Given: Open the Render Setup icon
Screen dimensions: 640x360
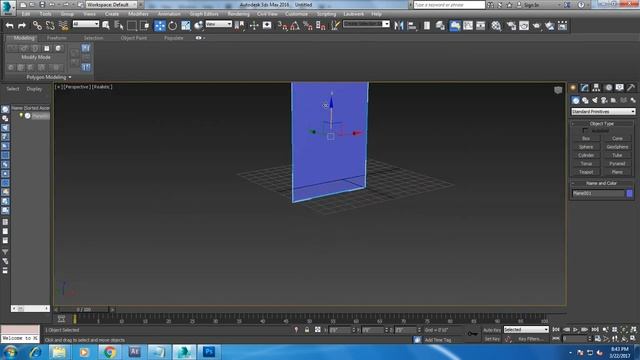Looking at the screenshot, I should (x=511, y=26).
